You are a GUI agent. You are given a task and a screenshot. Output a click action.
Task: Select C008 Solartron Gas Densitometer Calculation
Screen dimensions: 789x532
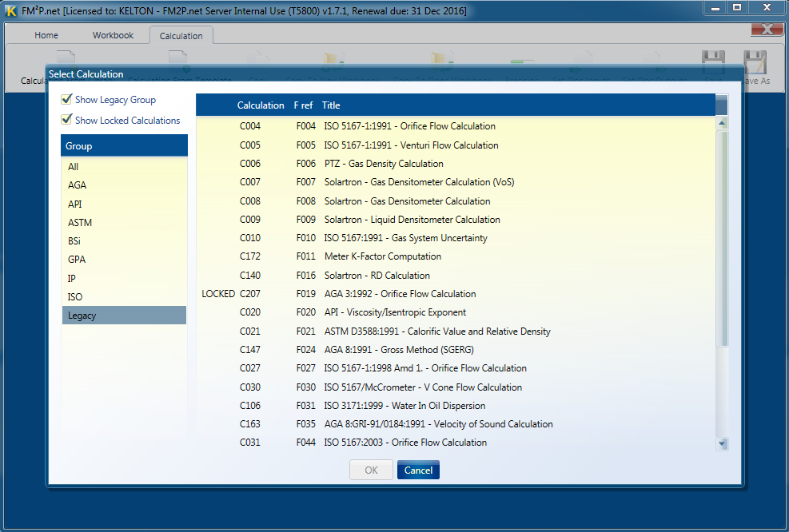(x=456, y=201)
